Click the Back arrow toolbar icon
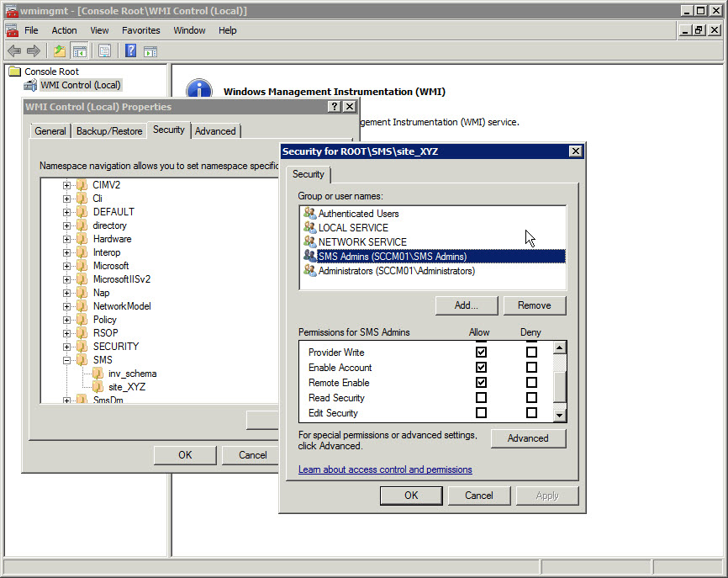Image resolution: width=728 pixels, height=578 pixels. pos(14,51)
